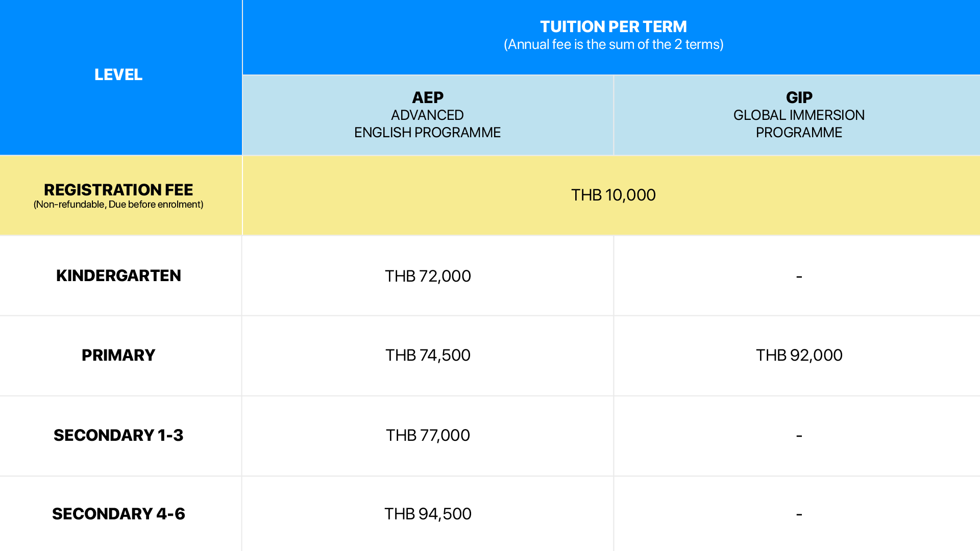
Task: Select the GIP Global Immersion Programme header
Action: (799, 115)
